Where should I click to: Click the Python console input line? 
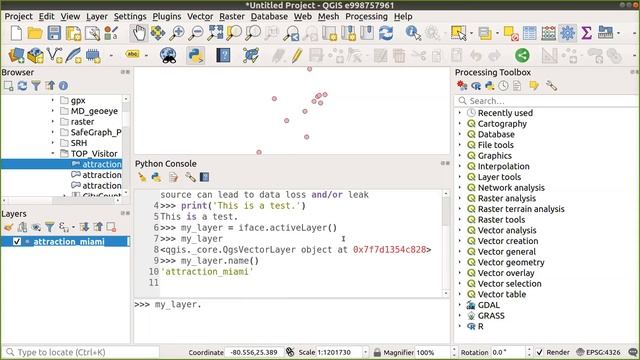point(291,304)
